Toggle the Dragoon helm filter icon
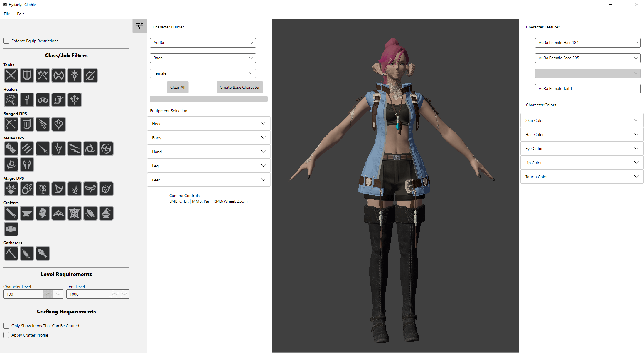This screenshot has height=353, width=644. point(59,149)
